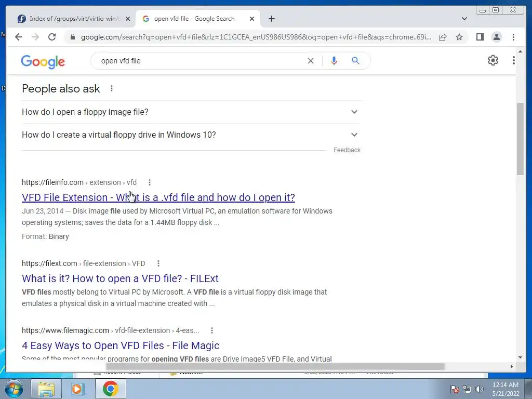Open Google search settings gear
This screenshot has height=399, width=532.
pyautogui.click(x=493, y=60)
